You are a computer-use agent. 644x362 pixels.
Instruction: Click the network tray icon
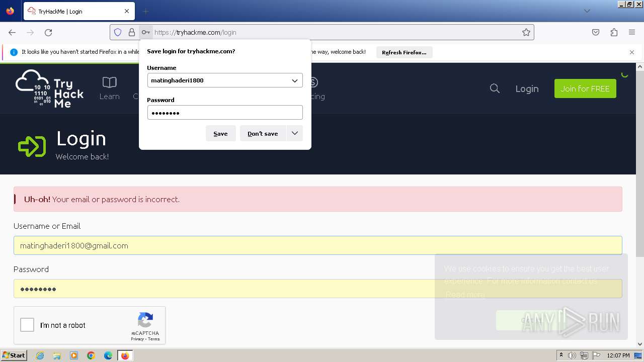584,355
